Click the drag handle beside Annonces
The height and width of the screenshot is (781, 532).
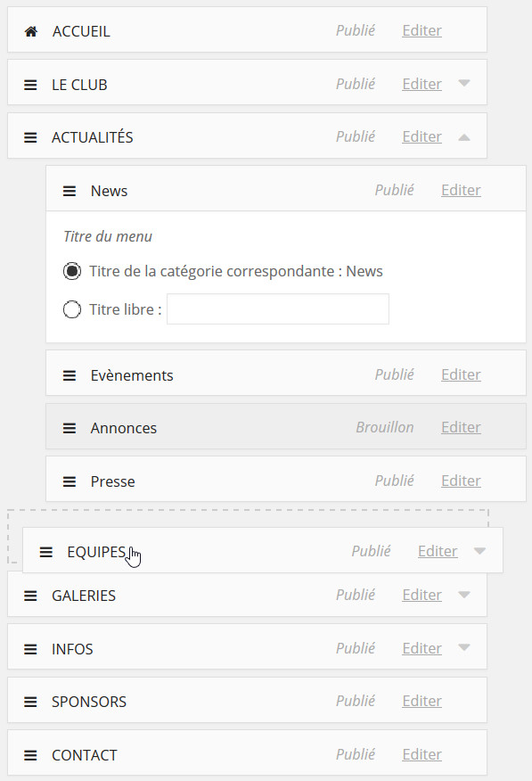pyautogui.click(x=70, y=428)
